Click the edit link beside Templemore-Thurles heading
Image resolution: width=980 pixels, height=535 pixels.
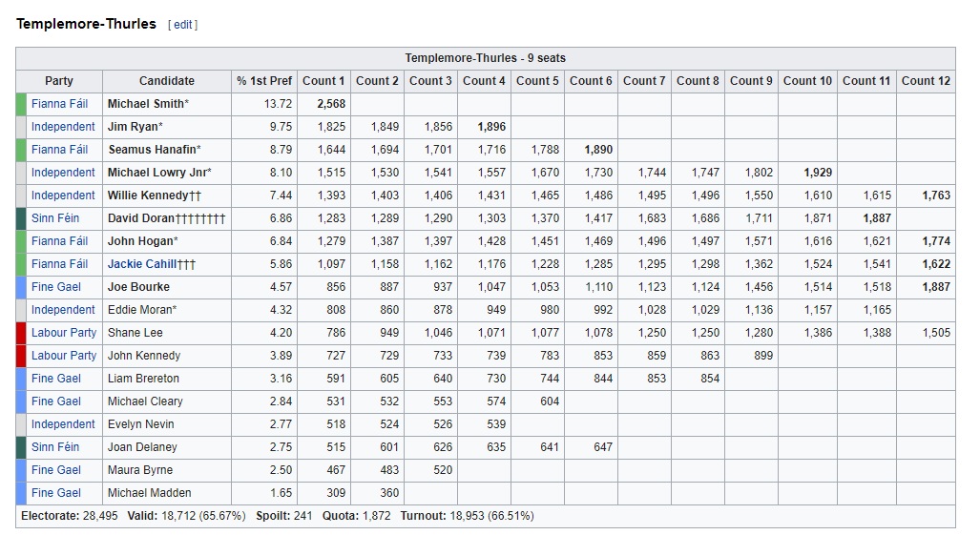tap(182, 25)
